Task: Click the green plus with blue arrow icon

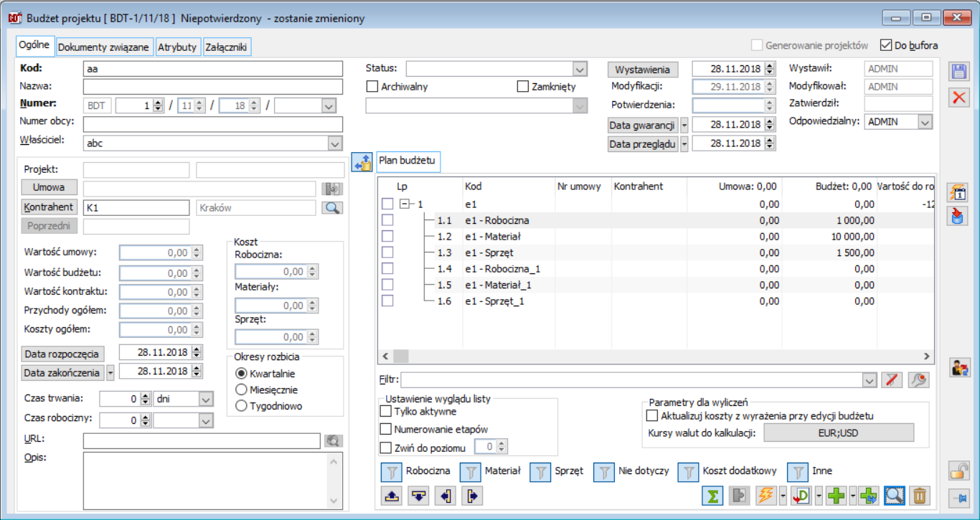Action: click(867, 496)
